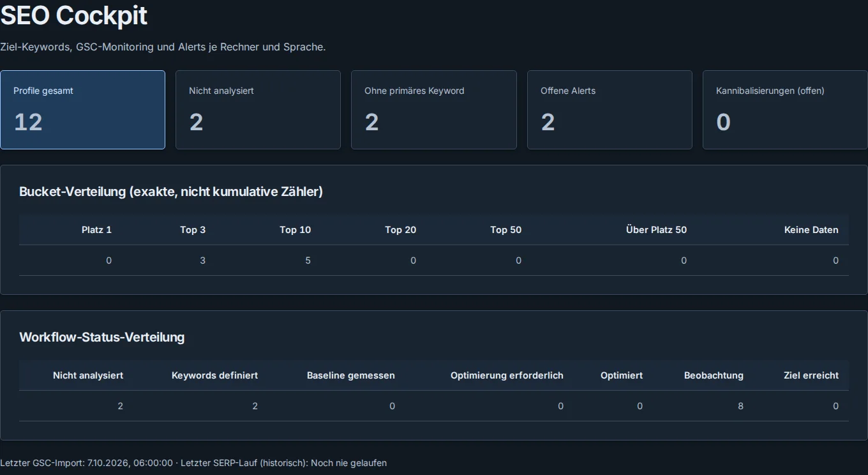Click Nicht analysiert header in Workflow table
This screenshot has height=475, width=868.
point(88,375)
